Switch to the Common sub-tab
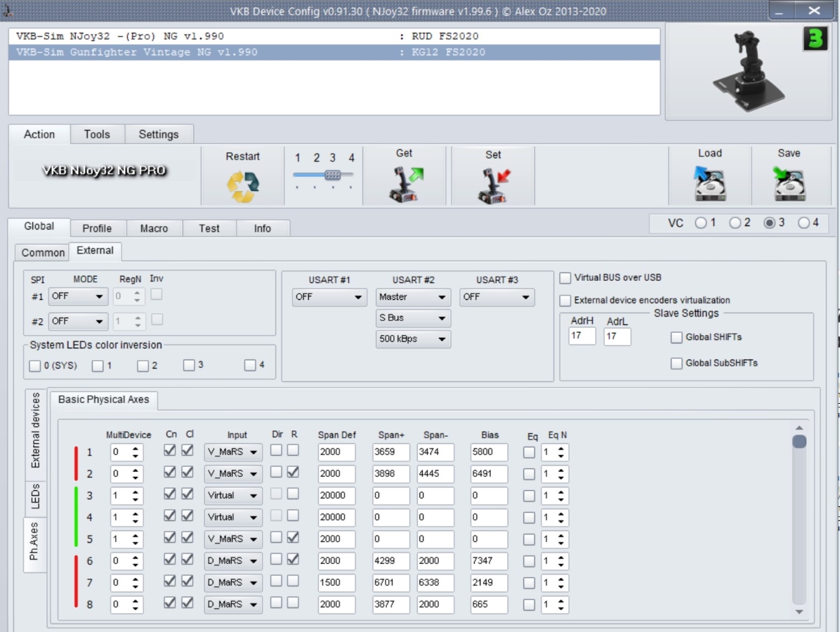The image size is (840, 632). coord(43,253)
